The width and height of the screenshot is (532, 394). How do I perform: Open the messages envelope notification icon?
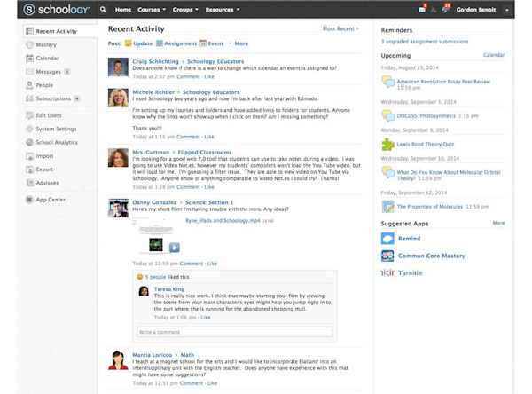pos(422,10)
